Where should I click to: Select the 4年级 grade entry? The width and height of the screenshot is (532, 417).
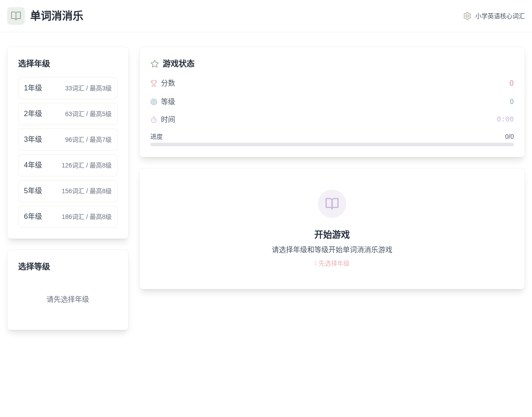point(68,165)
